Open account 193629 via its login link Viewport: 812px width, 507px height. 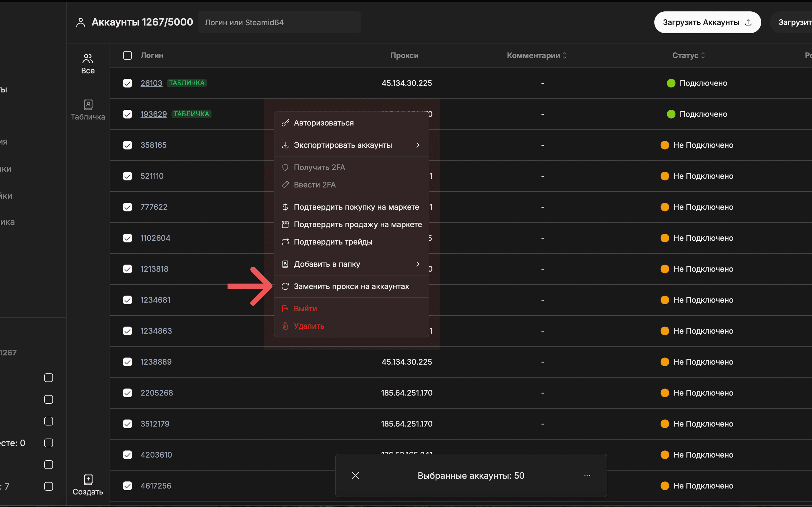pos(154,114)
